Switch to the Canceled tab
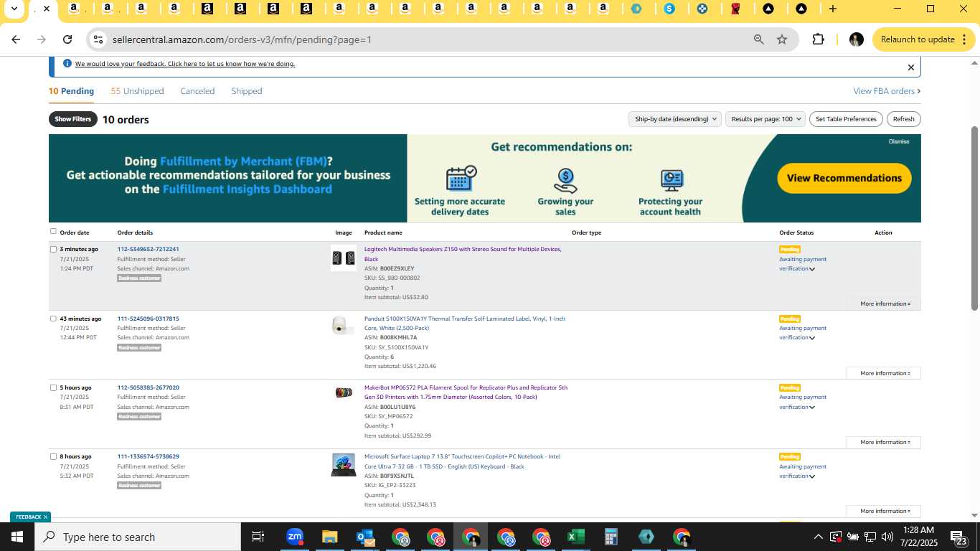980x551 pixels. (197, 91)
